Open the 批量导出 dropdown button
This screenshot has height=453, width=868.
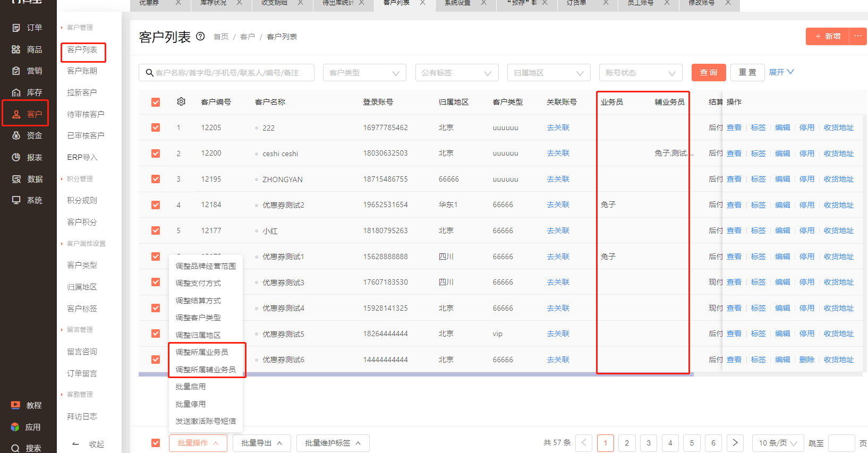point(262,443)
